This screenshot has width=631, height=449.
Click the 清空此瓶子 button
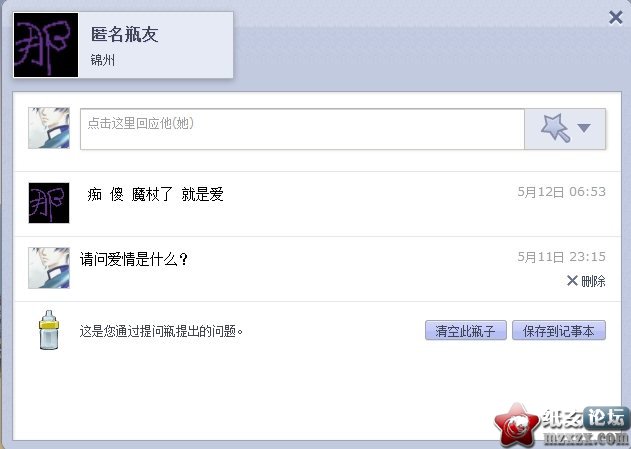pyautogui.click(x=466, y=331)
